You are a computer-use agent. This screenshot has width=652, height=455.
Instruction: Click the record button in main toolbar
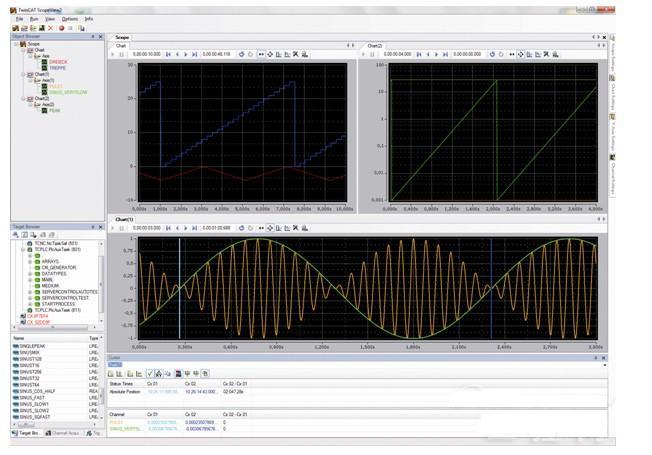59,28
